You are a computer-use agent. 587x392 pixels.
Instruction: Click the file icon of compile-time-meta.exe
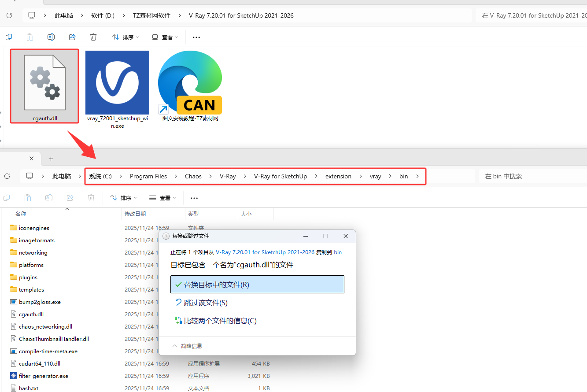pyautogui.click(x=13, y=351)
